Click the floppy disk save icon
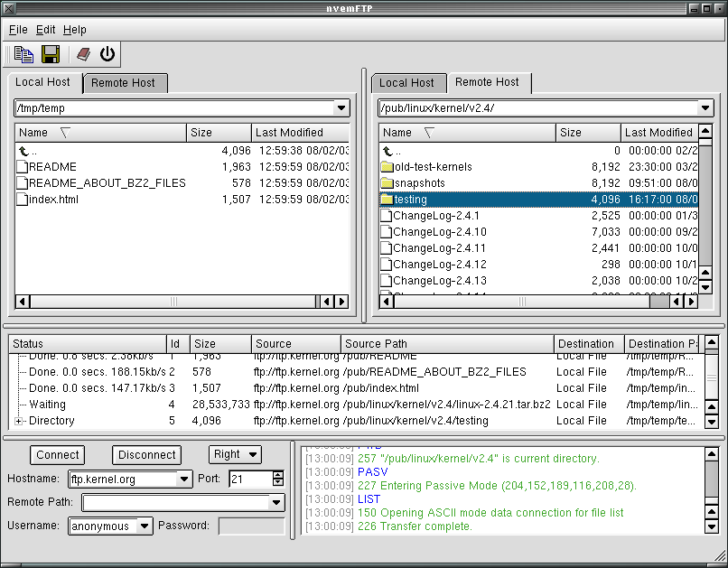This screenshot has width=728, height=568. tap(51, 54)
